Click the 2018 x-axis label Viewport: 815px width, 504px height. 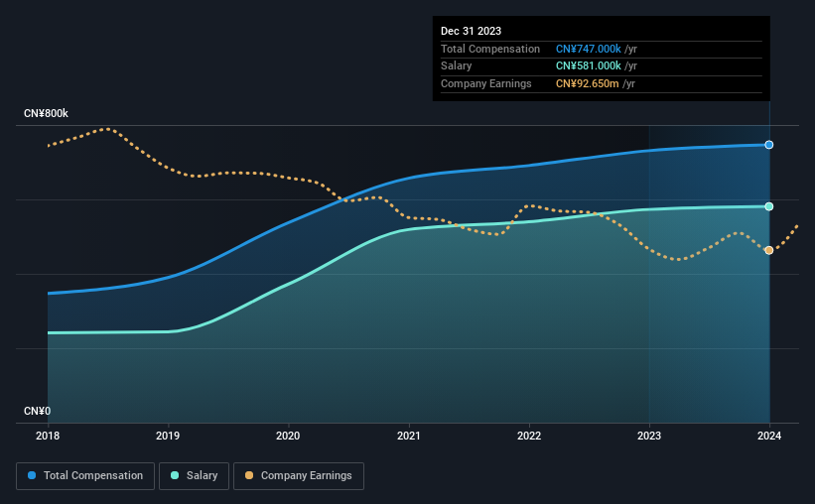click(x=48, y=436)
